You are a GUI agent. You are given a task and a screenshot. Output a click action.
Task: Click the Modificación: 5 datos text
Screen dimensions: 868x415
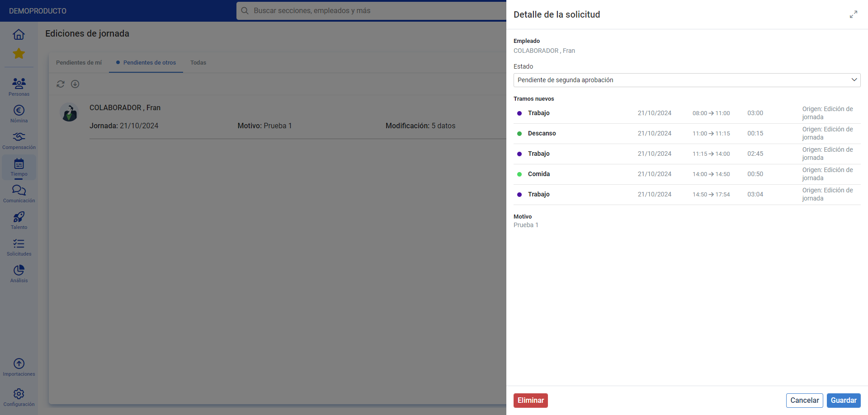420,126
